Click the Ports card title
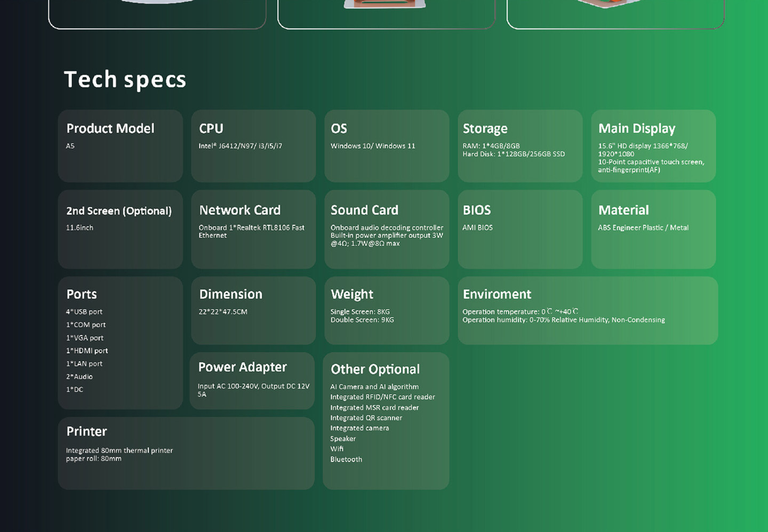The height and width of the screenshot is (532, 768). [82, 294]
